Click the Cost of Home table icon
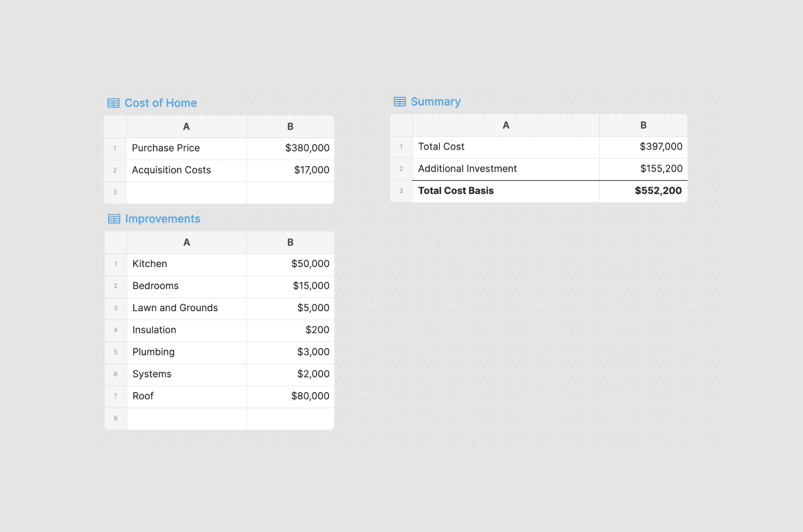803x532 pixels. [113, 103]
